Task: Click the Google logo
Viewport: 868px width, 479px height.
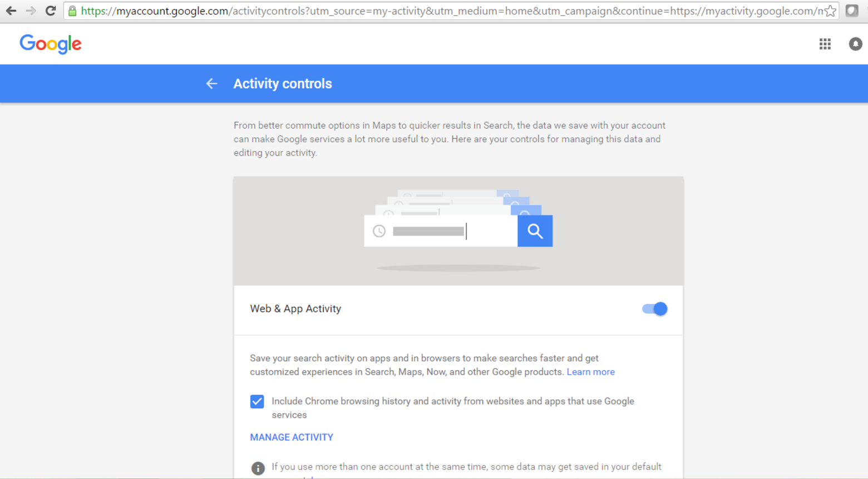Action: (x=51, y=43)
